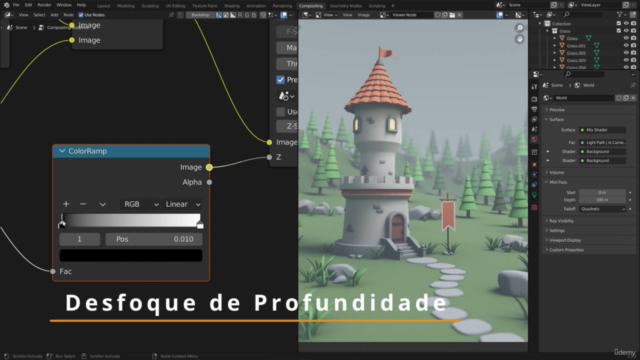Screen dimensions: 640x360
Task: Open the File menu
Action: 16,5
